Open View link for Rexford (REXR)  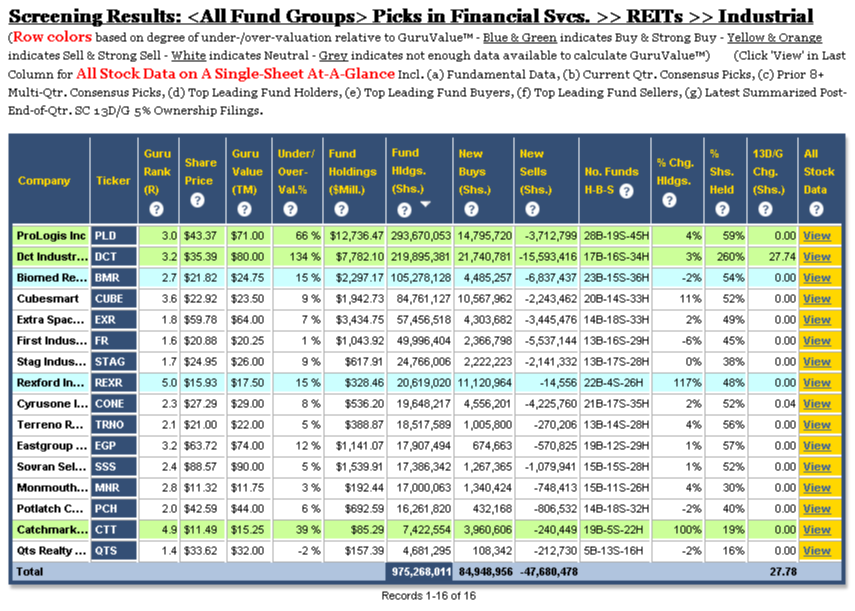817,383
